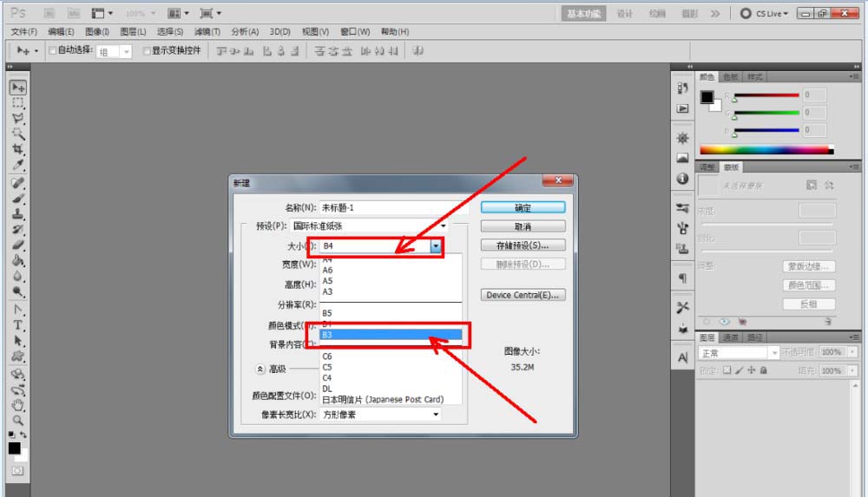This screenshot has width=868, height=497.
Task: Open the Paragraph panel icon
Action: pyautogui.click(x=682, y=278)
